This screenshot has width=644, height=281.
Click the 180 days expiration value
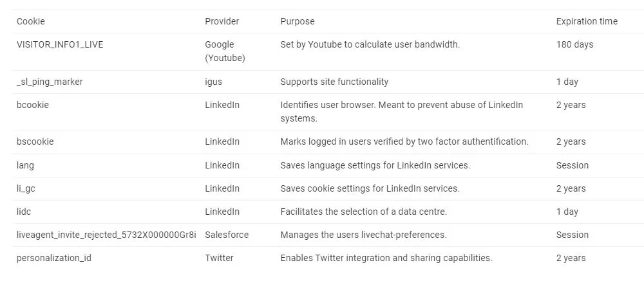click(574, 44)
